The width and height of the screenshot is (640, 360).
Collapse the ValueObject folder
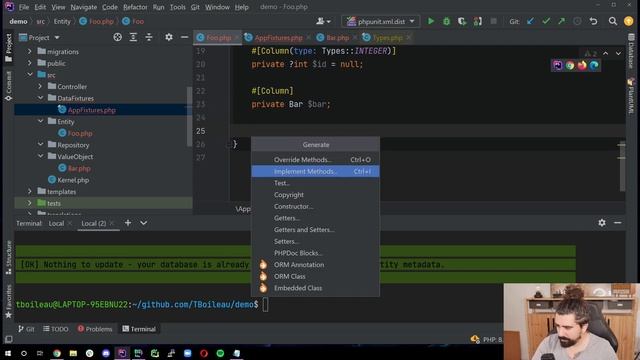(40, 156)
